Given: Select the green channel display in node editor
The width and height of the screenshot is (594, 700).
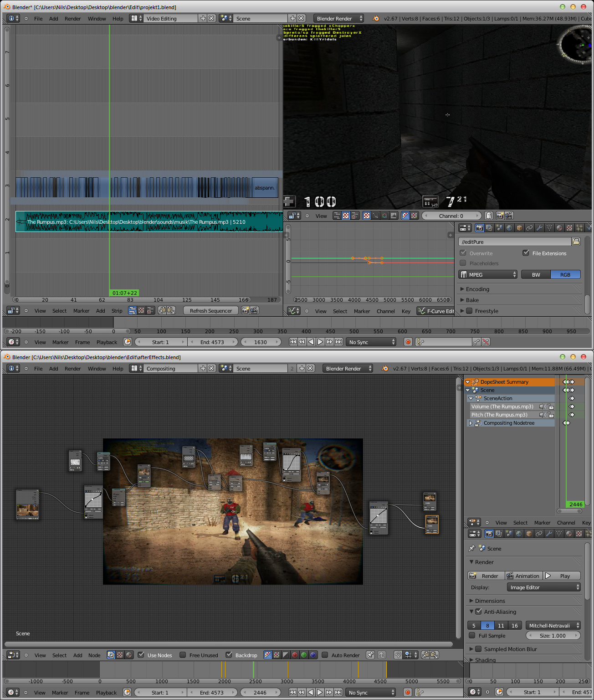Looking at the screenshot, I should (x=304, y=655).
